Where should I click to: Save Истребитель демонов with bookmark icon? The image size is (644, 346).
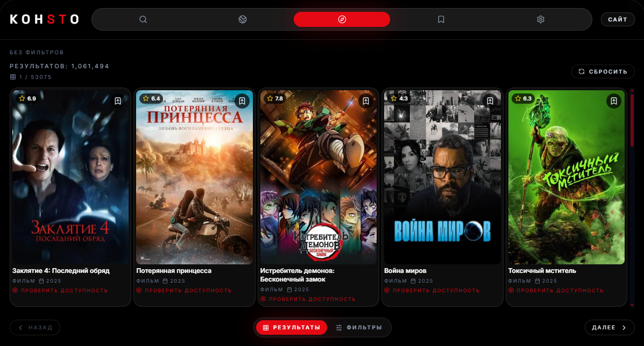(x=366, y=101)
